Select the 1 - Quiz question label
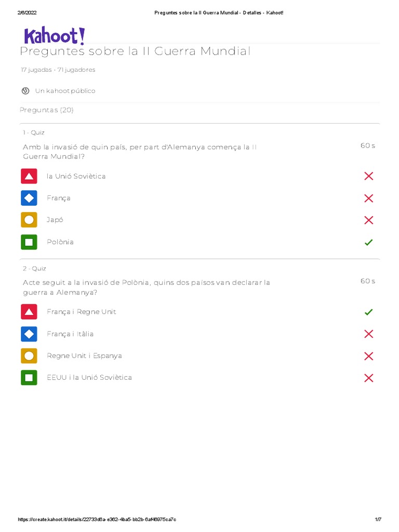The image size is (399, 532). point(34,132)
